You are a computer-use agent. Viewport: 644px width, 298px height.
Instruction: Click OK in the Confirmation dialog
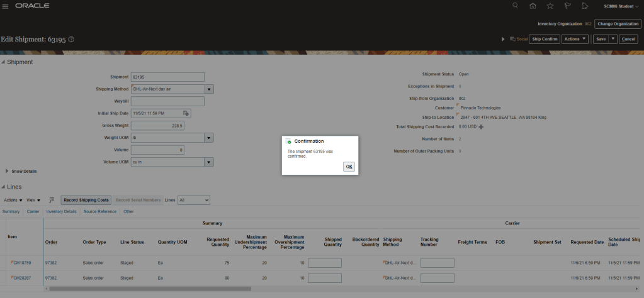point(349,167)
